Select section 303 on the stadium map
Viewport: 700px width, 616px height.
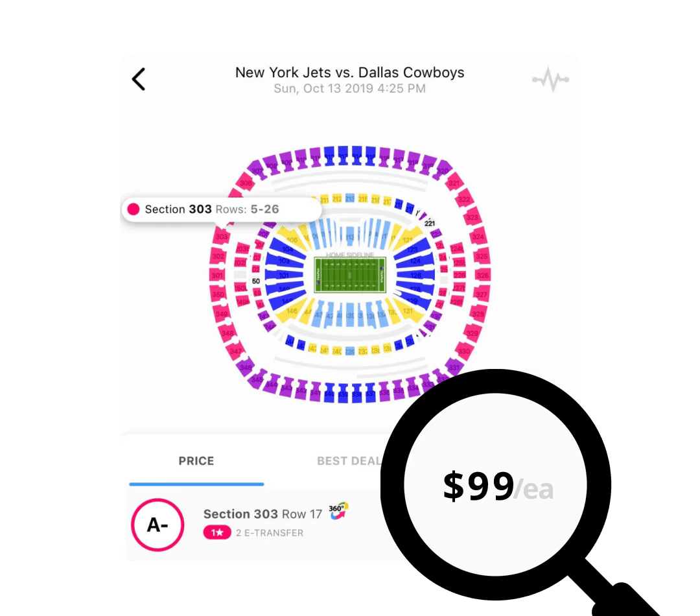(222, 237)
